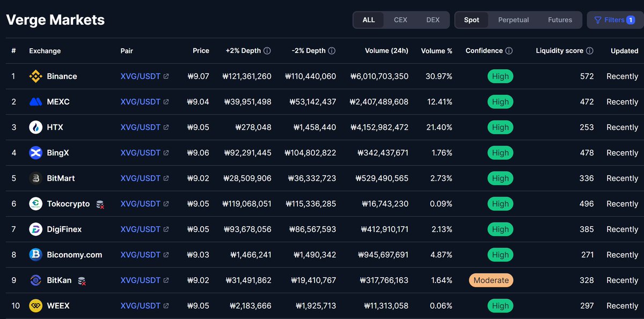Click info icon beside -2% Depth header

[x=332, y=51]
